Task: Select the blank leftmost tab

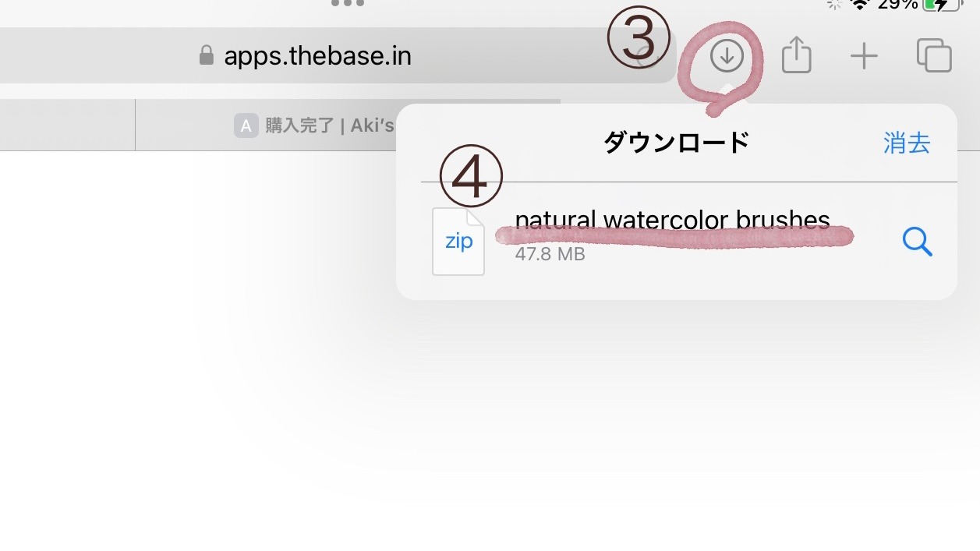Action: 67,125
